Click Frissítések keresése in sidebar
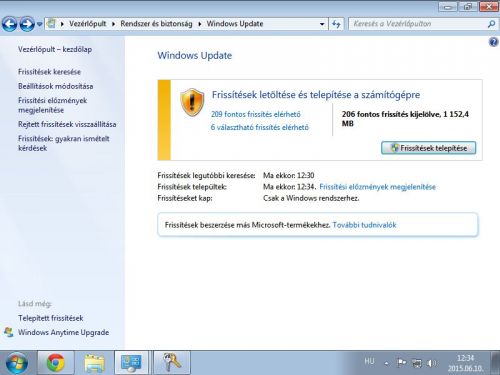The height and width of the screenshot is (375, 500). pyautogui.click(x=49, y=72)
